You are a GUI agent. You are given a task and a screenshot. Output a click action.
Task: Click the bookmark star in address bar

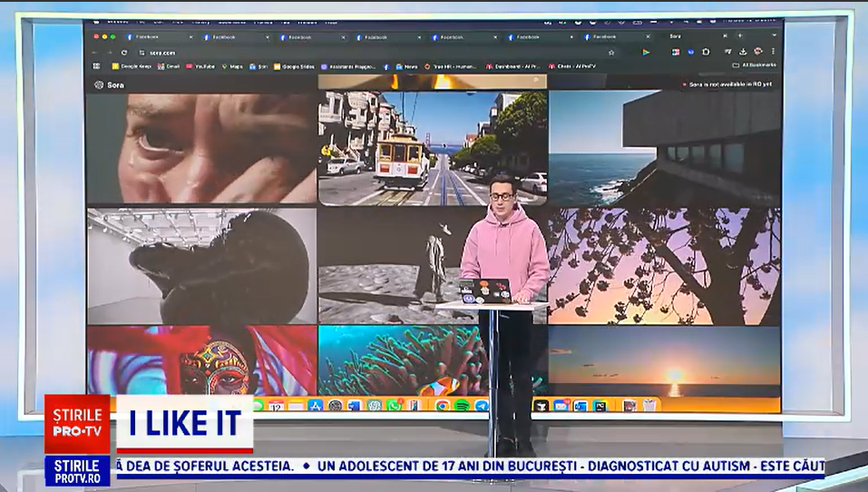612,53
